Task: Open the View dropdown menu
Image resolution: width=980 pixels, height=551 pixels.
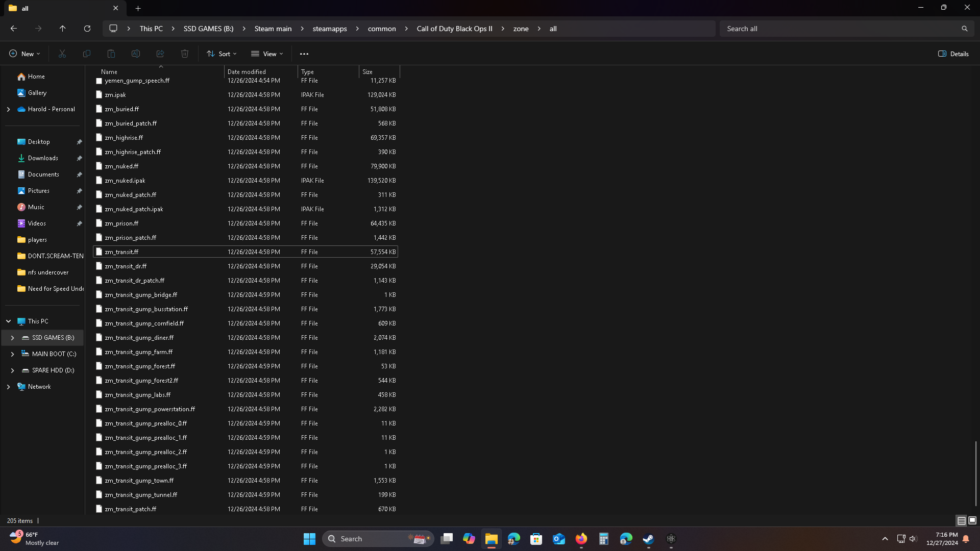Action: (x=267, y=54)
